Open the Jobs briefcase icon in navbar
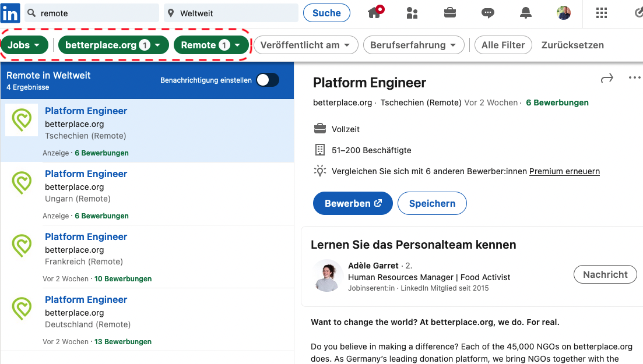The height and width of the screenshot is (364, 643). [450, 13]
